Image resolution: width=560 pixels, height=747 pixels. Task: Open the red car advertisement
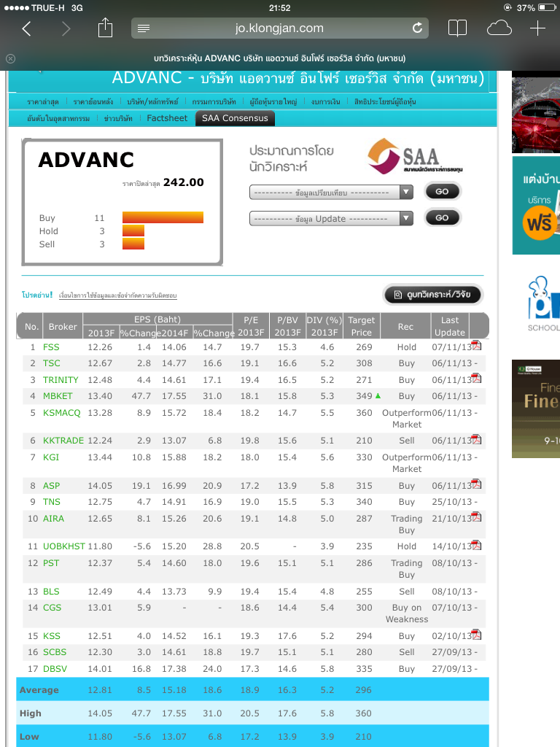point(536,115)
